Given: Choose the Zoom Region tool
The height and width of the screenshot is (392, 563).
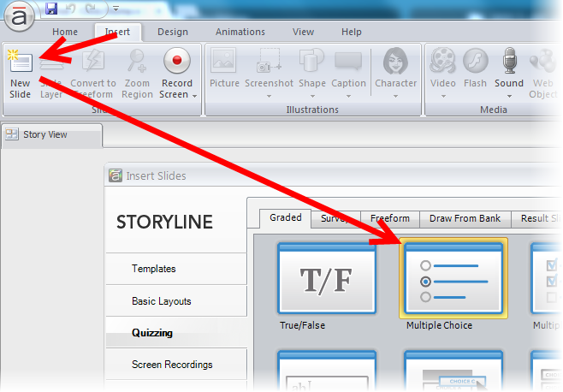Looking at the screenshot, I should [x=137, y=74].
